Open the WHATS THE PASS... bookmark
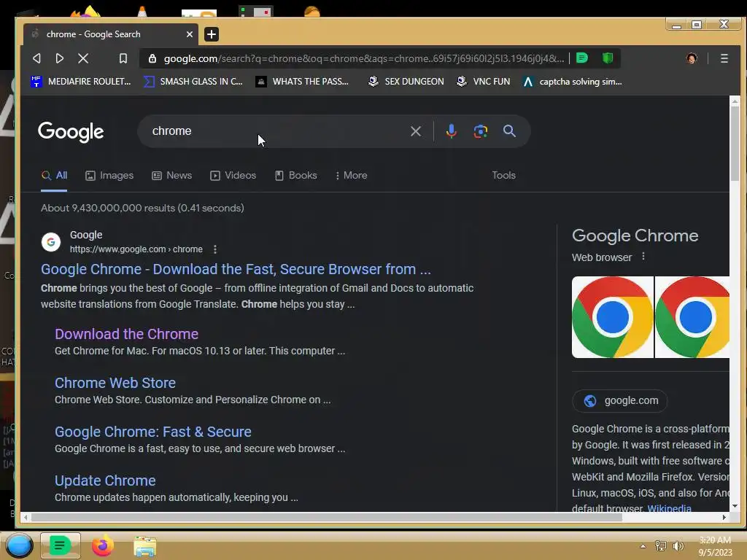Image resolution: width=747 pixels, height=560 pixels. click(x=302, y=82)
